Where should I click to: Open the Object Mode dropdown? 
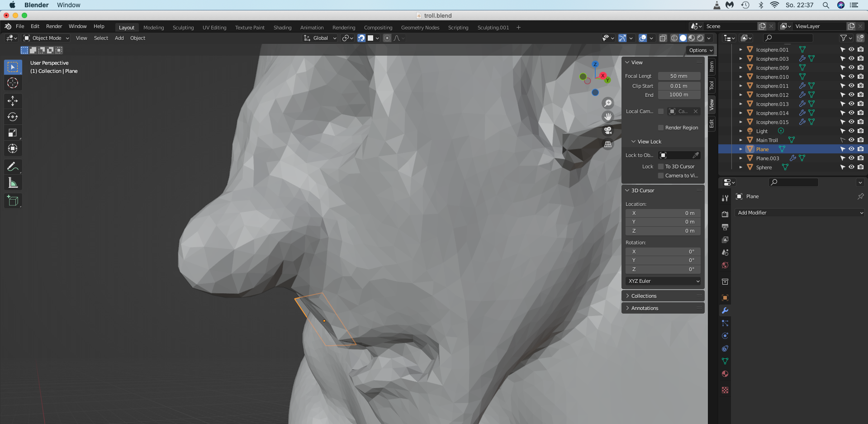pyautogui.click(x=47, y=38)
